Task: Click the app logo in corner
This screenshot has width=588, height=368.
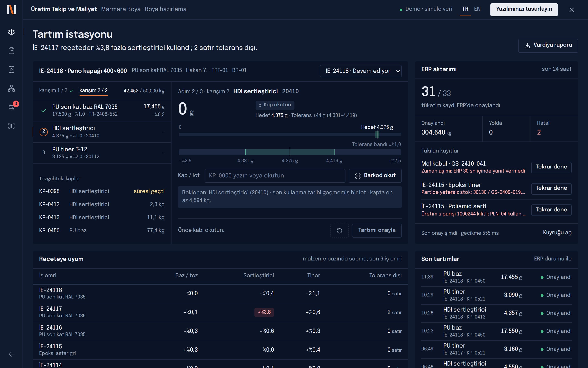Action: (11, 10)
